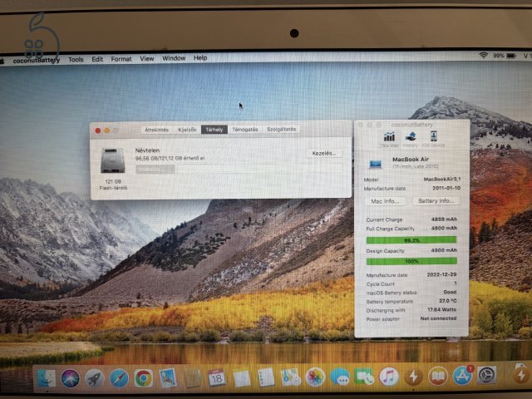Launch Siri from the dock
The width and height of the screenshot is (532, 399).
pyautogui.click(x=70, y=378)
